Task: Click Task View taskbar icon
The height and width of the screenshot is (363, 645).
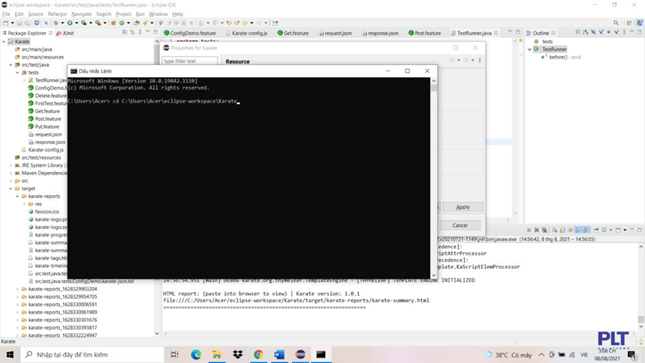Action: 174,354
